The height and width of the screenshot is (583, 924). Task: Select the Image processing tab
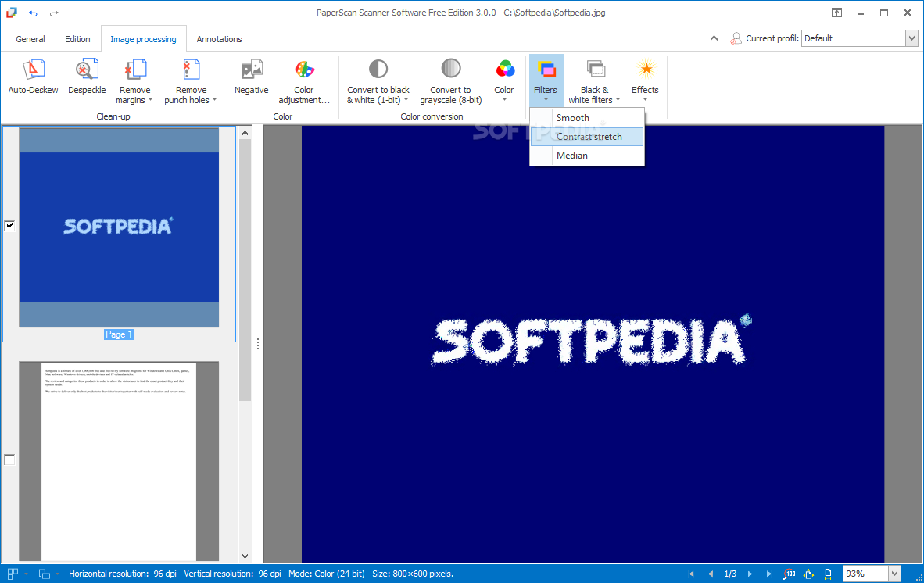click(x=143, y=39)
